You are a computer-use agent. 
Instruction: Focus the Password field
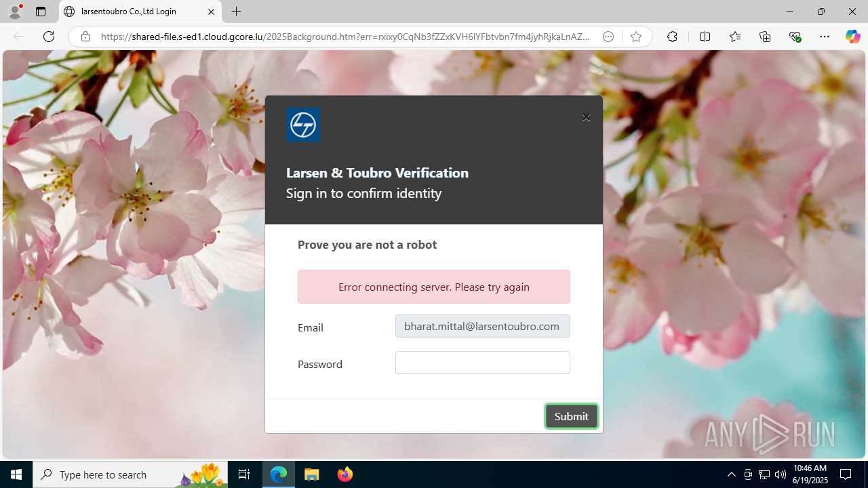[483, 363]
